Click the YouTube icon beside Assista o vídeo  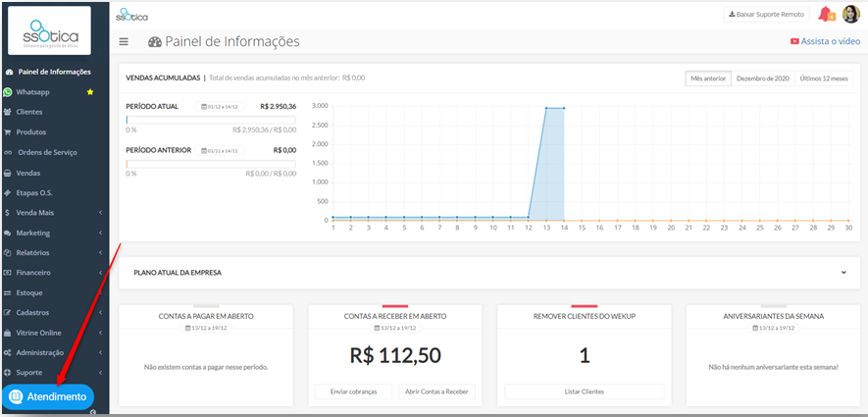(x=794, y=41)
